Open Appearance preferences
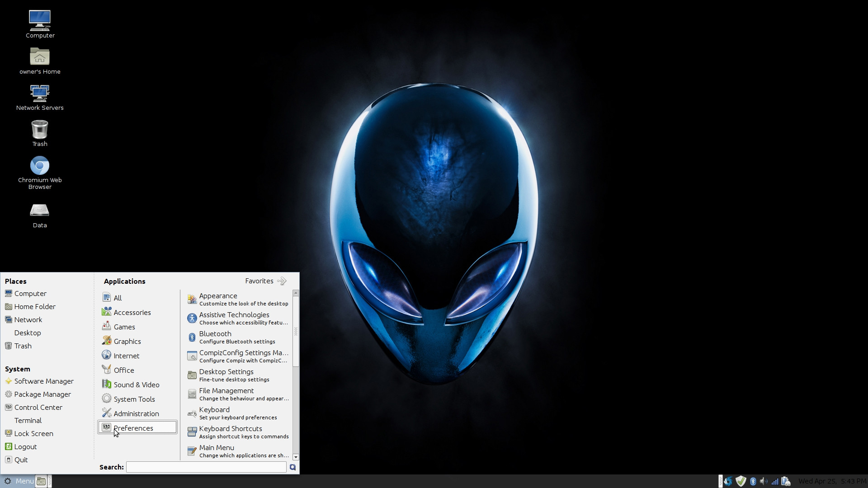 tap(238, 299)
